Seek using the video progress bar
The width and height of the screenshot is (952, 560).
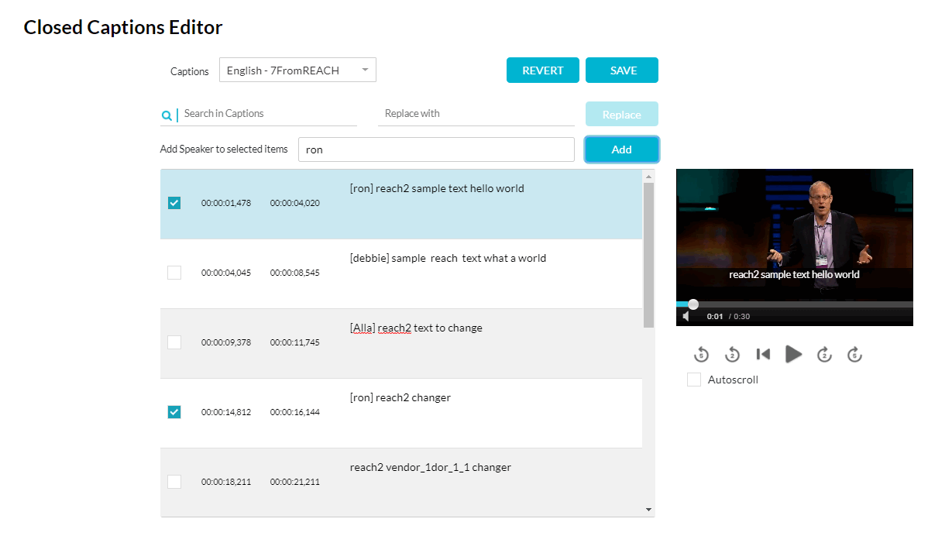pos(795,304)
